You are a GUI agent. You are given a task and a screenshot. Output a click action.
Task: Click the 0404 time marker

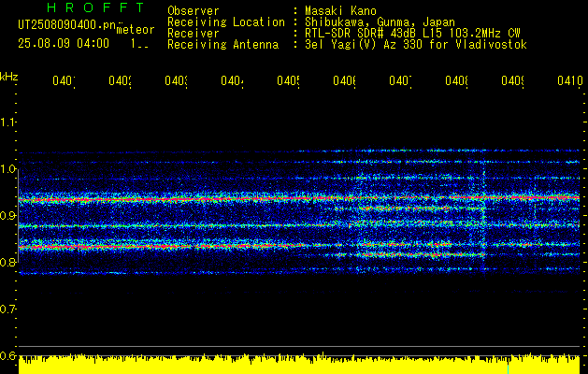tap(232, 81)
